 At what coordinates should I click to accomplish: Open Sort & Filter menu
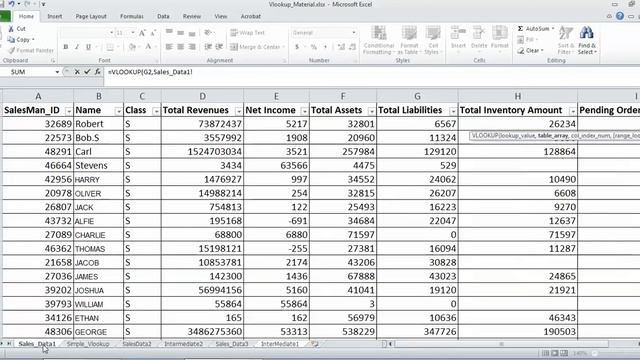pyautogui.click(x=566, y=40)
